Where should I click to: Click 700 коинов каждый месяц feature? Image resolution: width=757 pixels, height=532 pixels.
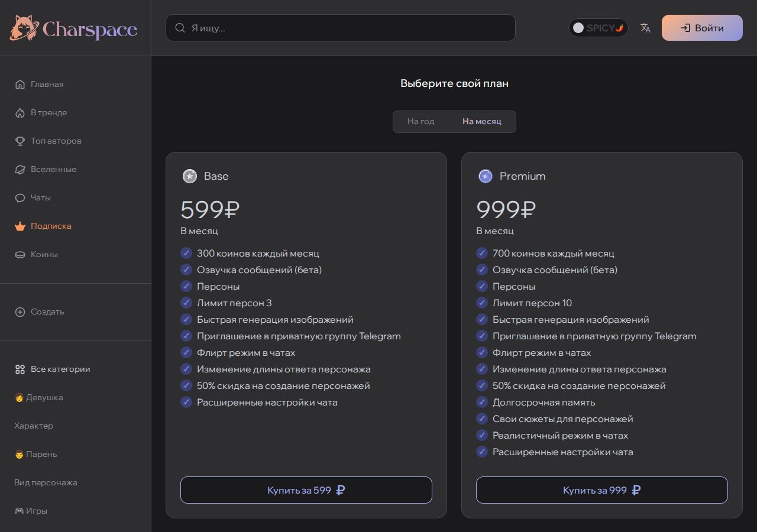(x=554, y=253)
